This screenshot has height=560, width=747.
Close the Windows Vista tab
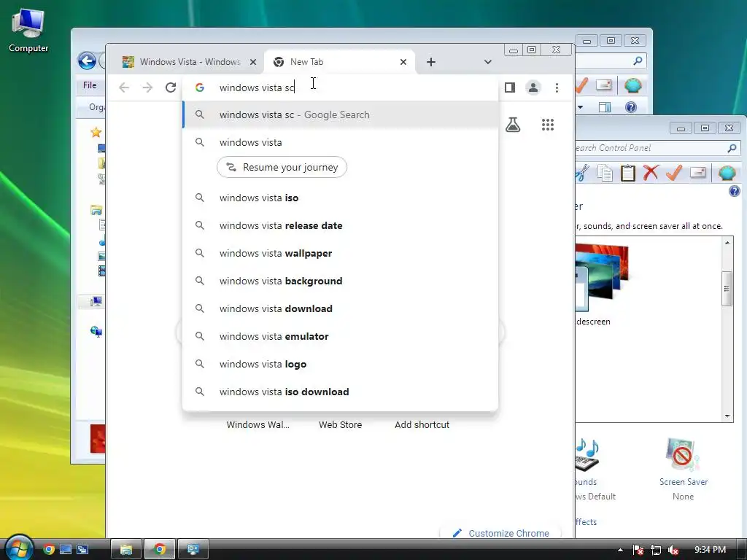253,62
